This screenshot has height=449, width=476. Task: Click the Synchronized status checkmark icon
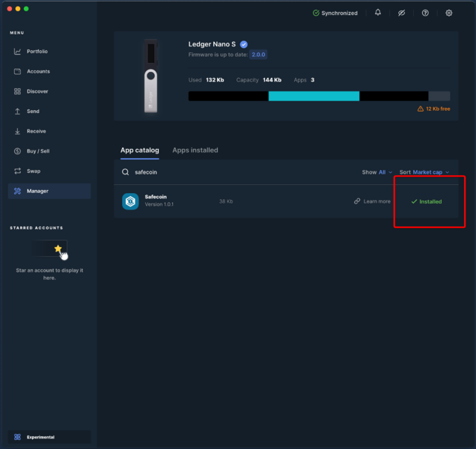point(316,13)
